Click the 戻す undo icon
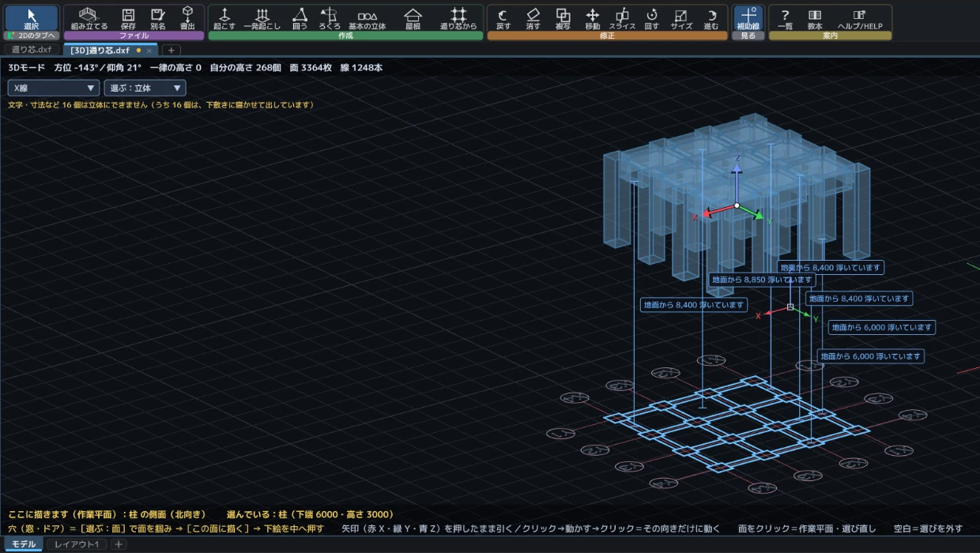Image resolution: width=980 pixels, height=553 pixels. (x=503, y=18)
